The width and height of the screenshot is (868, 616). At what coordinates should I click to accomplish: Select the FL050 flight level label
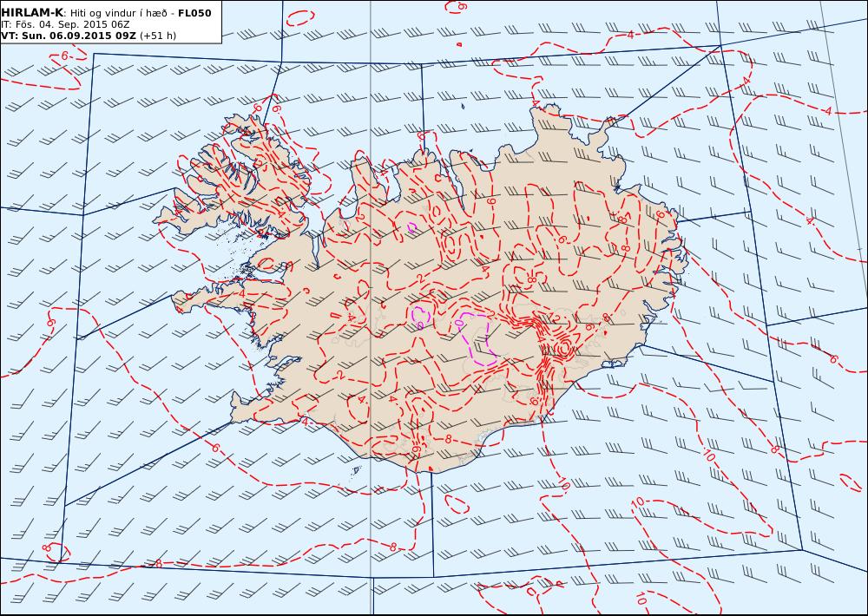(194, 13)
